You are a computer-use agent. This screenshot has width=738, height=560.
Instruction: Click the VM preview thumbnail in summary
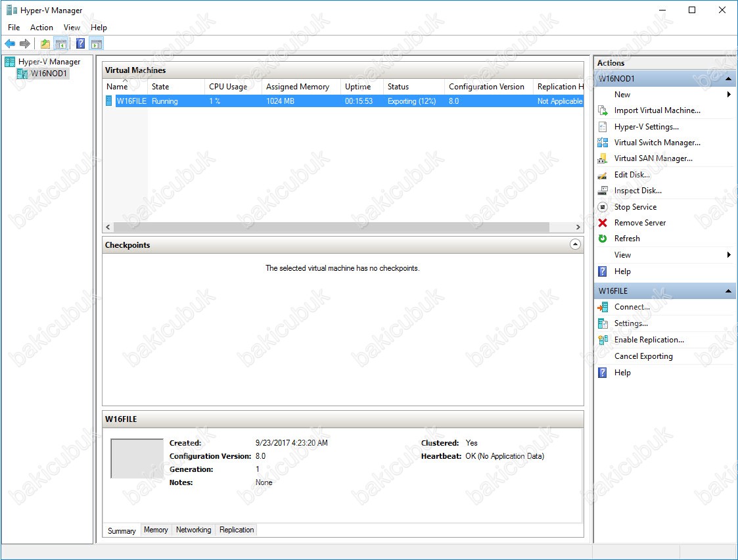point(137,458)
